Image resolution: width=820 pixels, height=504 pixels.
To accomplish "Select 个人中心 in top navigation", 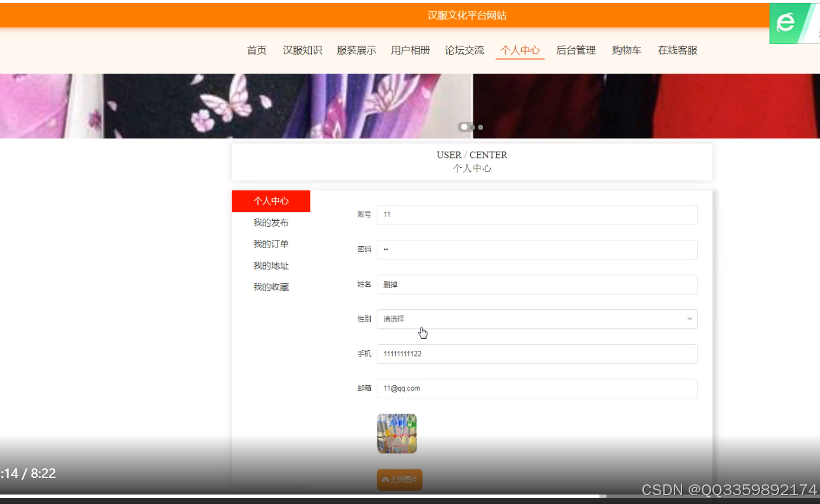I will tap(520, 50).
